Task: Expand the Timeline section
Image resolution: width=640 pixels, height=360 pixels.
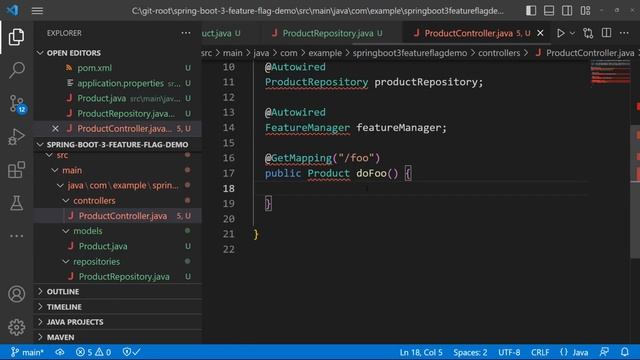Action: coord(118,307)
